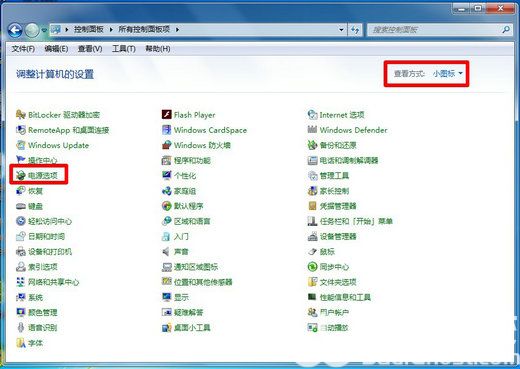This screenshot has width=520, height=369.
Task: Open the Windows Update icon
Action: click(21, 145)
